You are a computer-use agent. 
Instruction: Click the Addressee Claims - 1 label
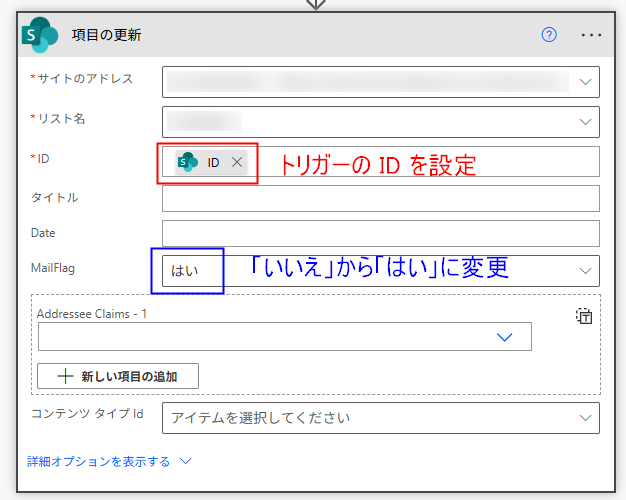[92, 314]
